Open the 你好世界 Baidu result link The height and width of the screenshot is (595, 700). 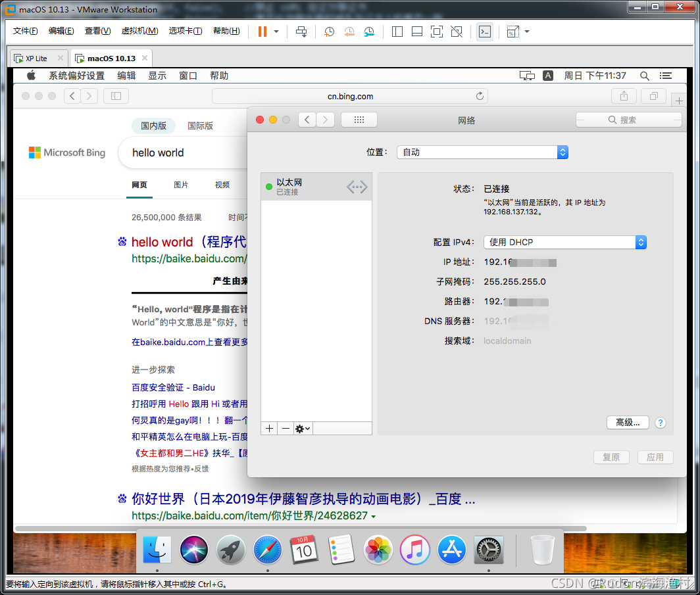pos(303,498)
